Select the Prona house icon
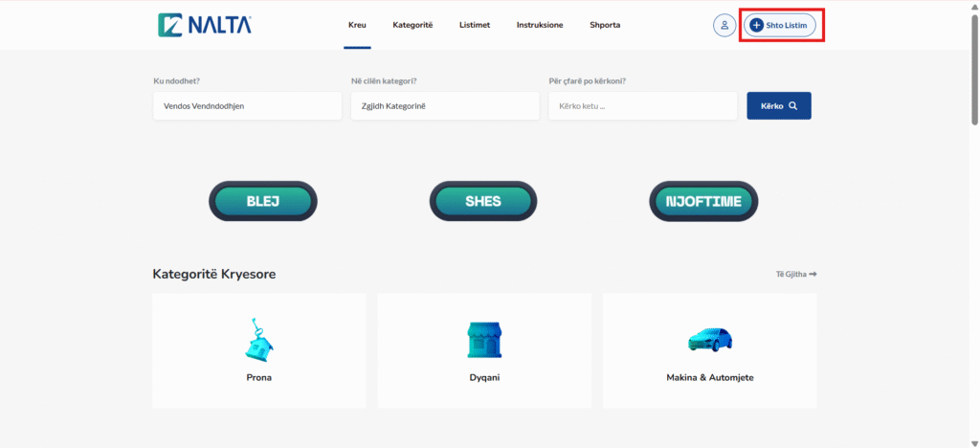The height and width of the screenshot is (448, 980). coord(258,339)
